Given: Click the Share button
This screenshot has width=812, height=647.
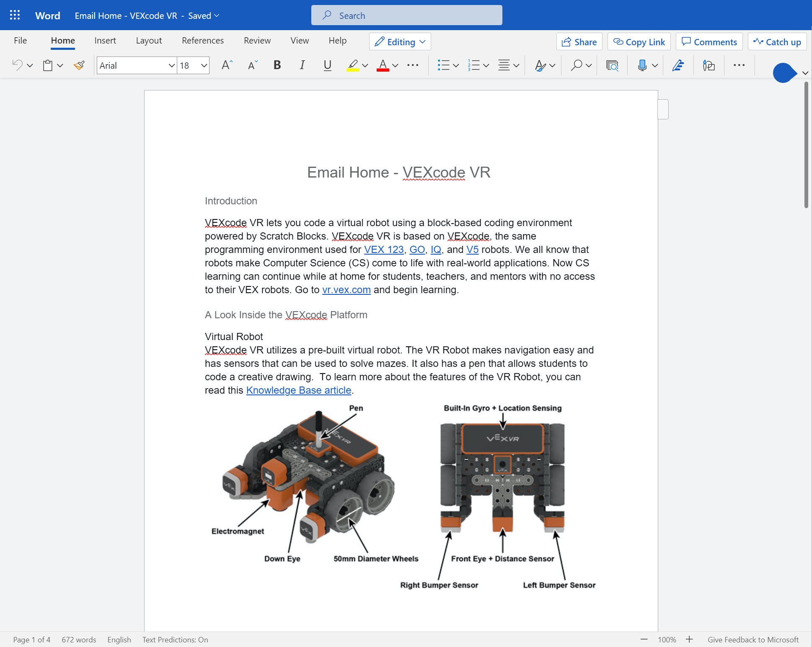Looking at the screenshot, I should tap(579, 41).
